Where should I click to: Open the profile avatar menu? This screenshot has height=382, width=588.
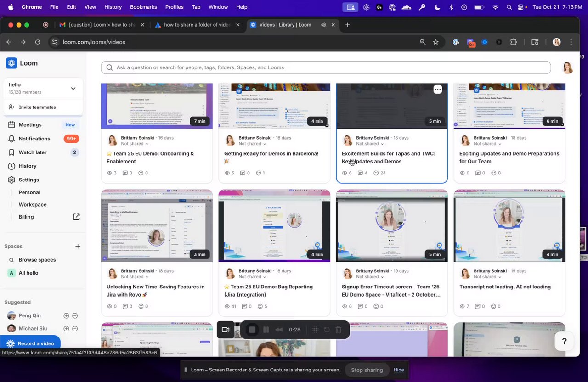pyautogui.click(x=568, y=68)
